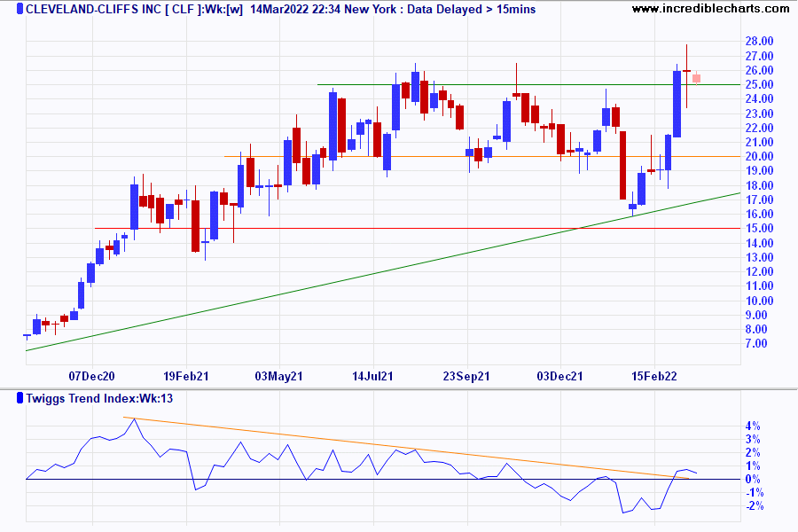798x532 pixels.
Task: Click the 03May21 date axis label
Action: [279, 376]
